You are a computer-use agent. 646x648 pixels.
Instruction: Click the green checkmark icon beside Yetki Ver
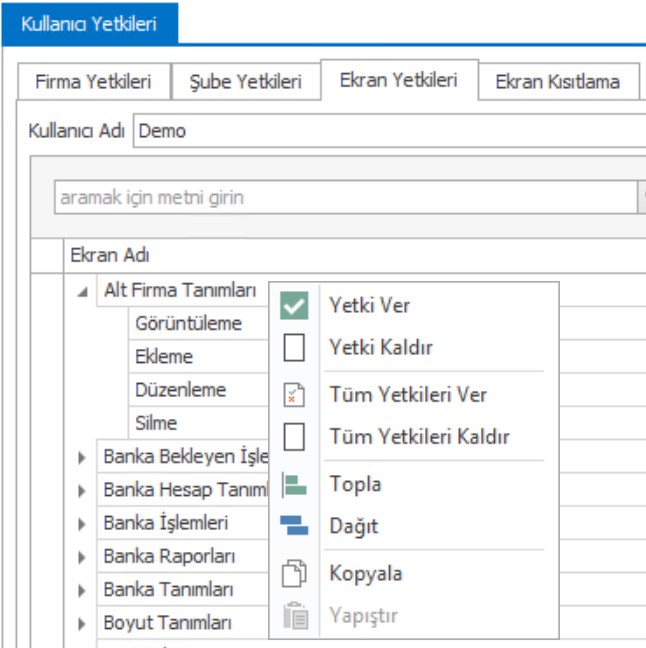pyautogui.click(x=294, y=305)
